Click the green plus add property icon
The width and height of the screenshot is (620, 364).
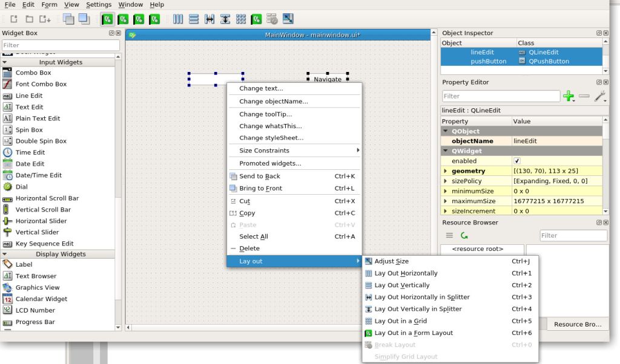coord(569,96)
